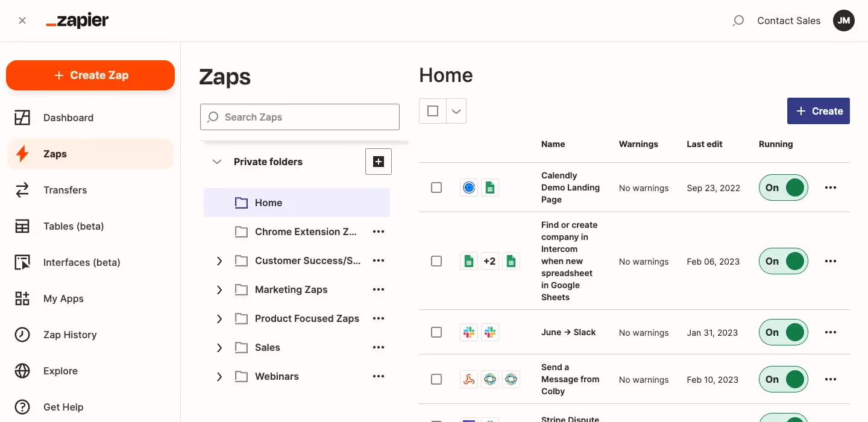Click the new folder plus icon
The image size is (868, 422).
point(379,162)
